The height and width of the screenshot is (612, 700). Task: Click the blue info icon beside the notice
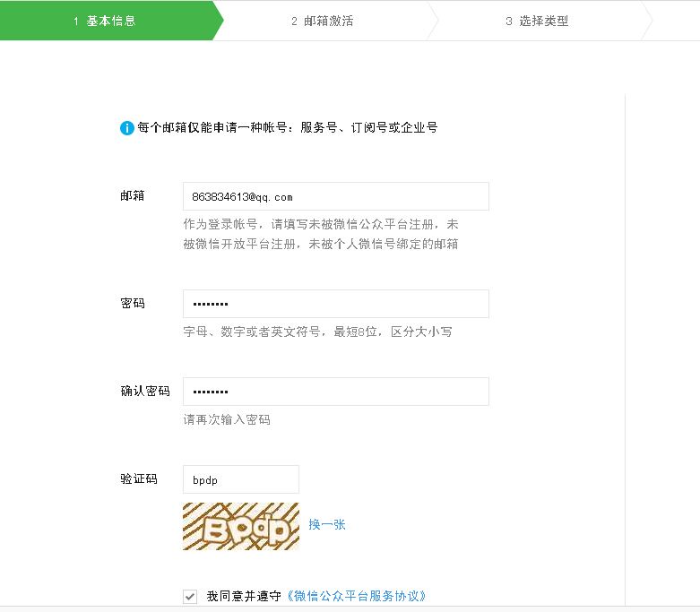(127, 128)
